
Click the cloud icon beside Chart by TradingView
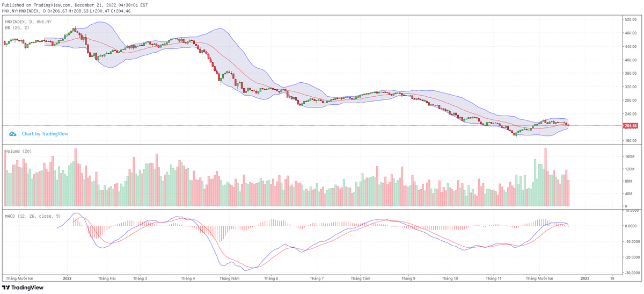coord(12,134)
